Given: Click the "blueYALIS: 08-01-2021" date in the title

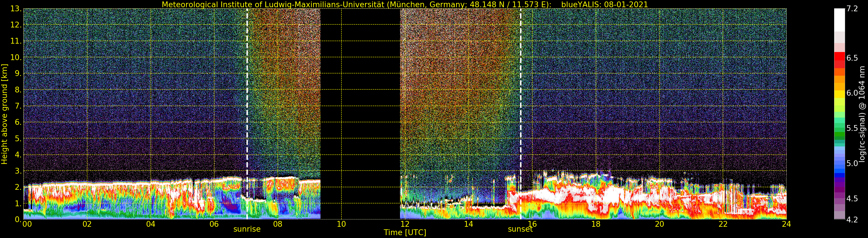Looking at the screenshot, I should click(605, 4).
